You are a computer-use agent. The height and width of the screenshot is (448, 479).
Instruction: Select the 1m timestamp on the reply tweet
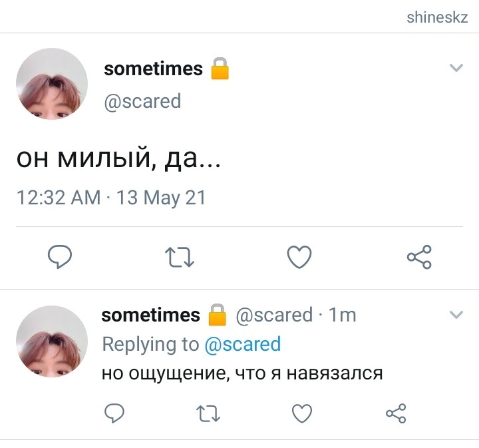click(343, 315)
